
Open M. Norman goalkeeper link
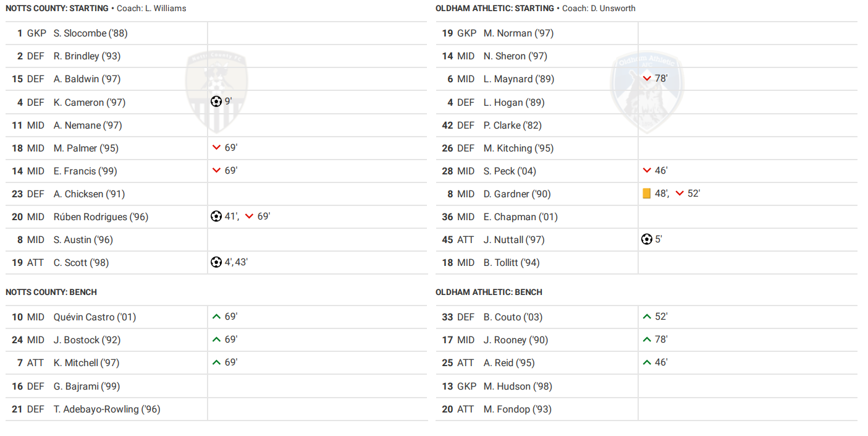(x=518, y=33)
